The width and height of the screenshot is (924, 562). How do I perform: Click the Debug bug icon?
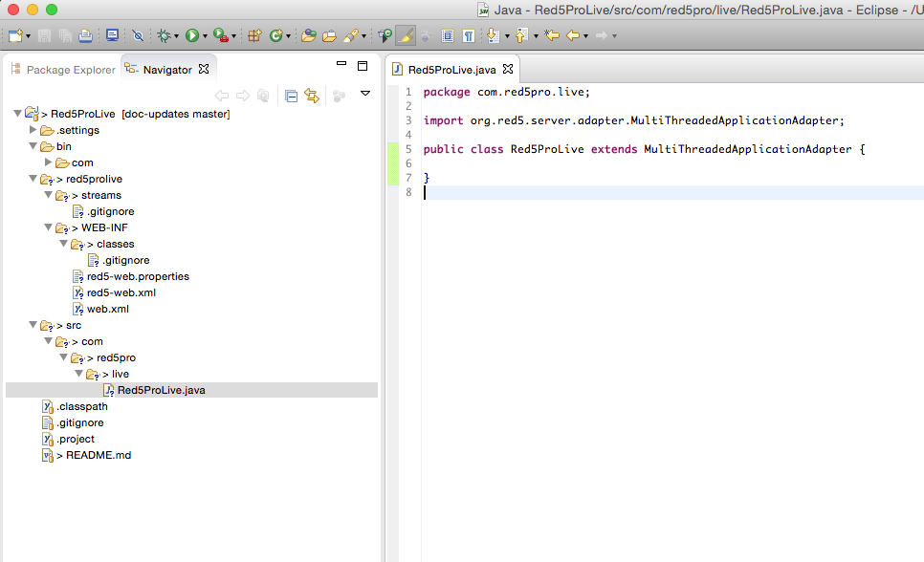(164, 36)
